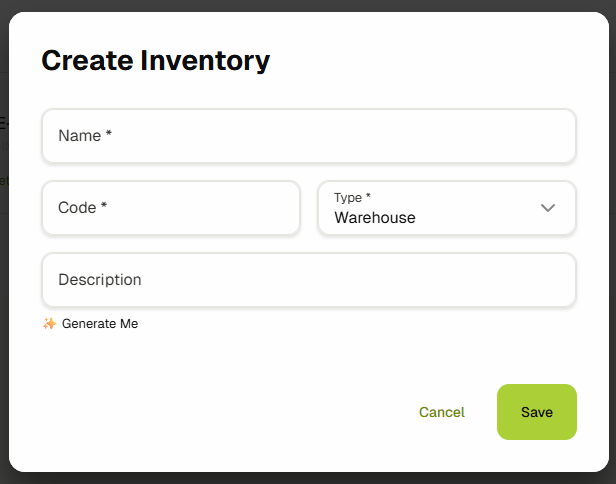This screenshot has width=616, height=484.
Task: Click the empty area right of Name label
Action: (x=400, y=136)
